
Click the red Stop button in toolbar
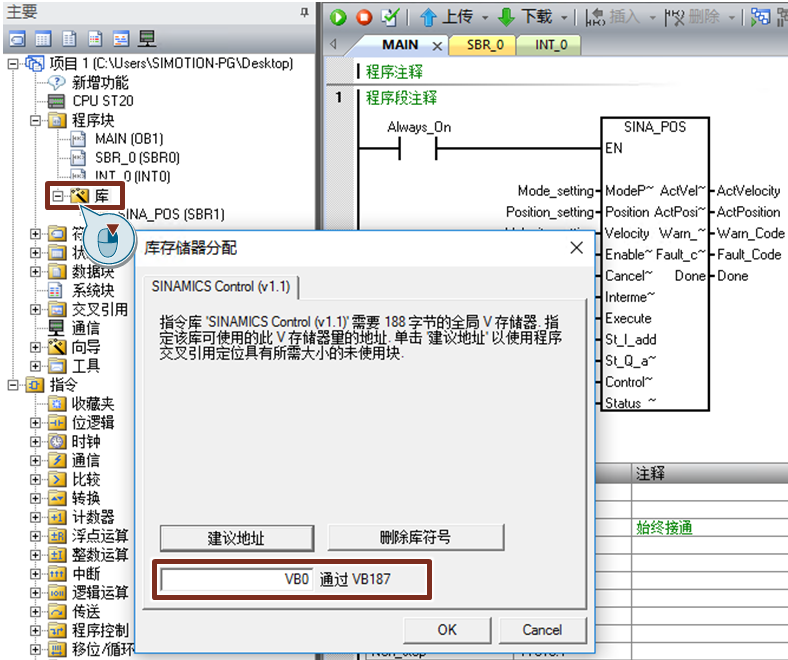pos(364,18)
